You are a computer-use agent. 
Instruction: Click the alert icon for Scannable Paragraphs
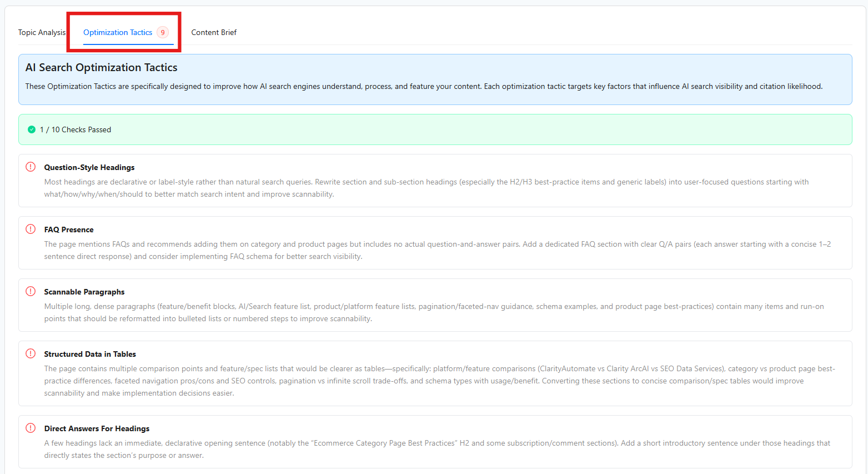pos(31,291)
